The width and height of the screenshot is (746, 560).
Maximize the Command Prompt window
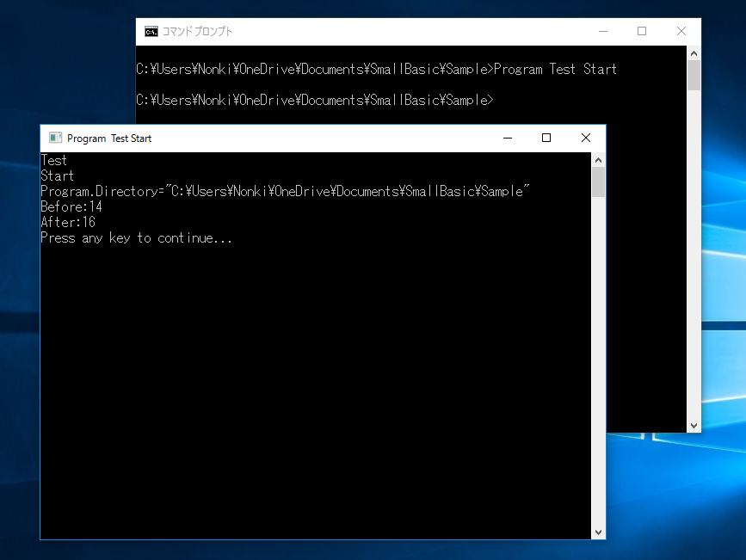pos(642,32)
